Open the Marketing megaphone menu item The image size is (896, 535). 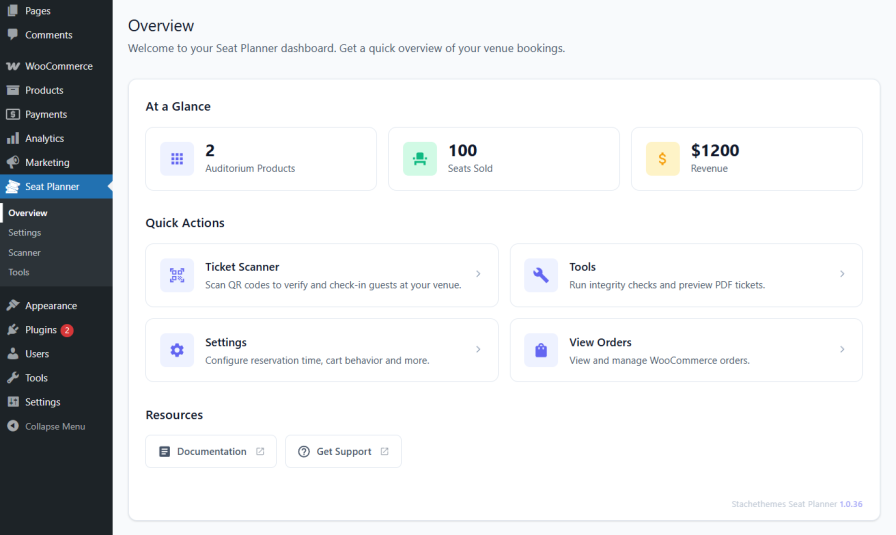[47, 162]
